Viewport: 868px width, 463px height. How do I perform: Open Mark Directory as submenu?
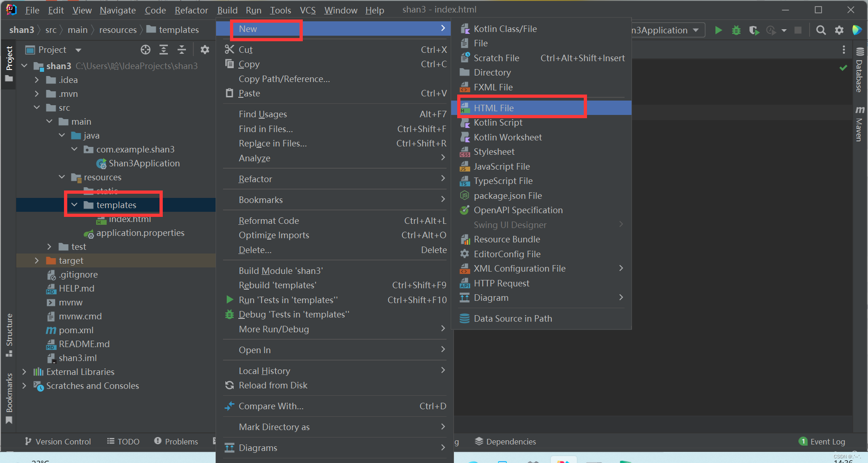[x=335, y=427]
